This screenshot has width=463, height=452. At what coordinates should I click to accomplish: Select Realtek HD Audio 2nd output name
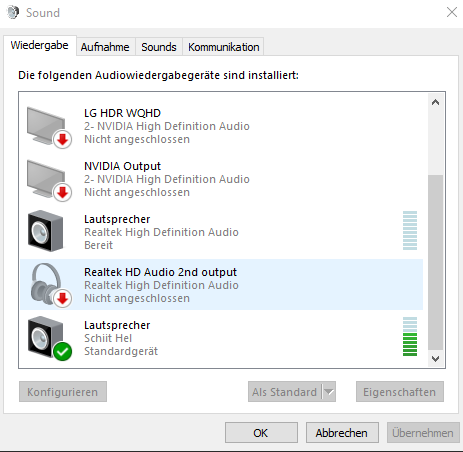pyautogui.click(x=160, y=272)
